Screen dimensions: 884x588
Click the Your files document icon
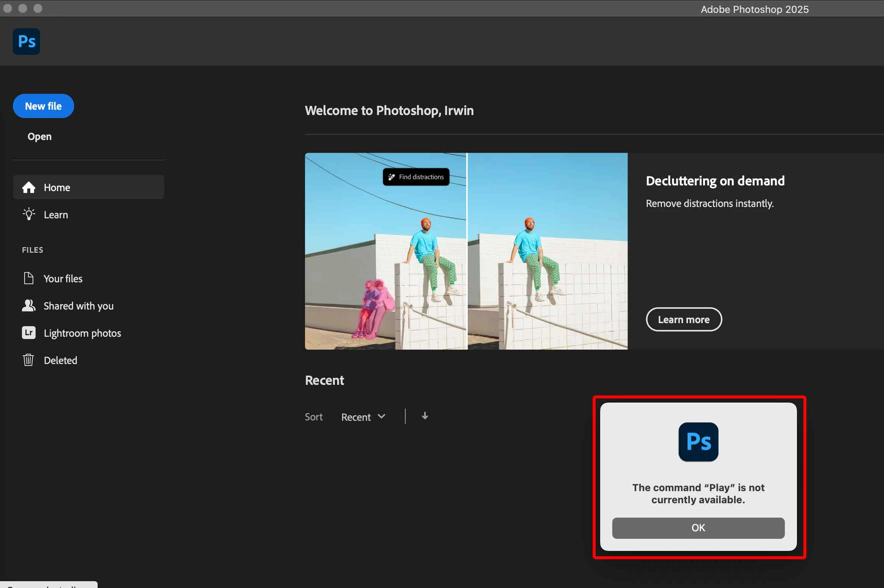(x=29, y=278)
